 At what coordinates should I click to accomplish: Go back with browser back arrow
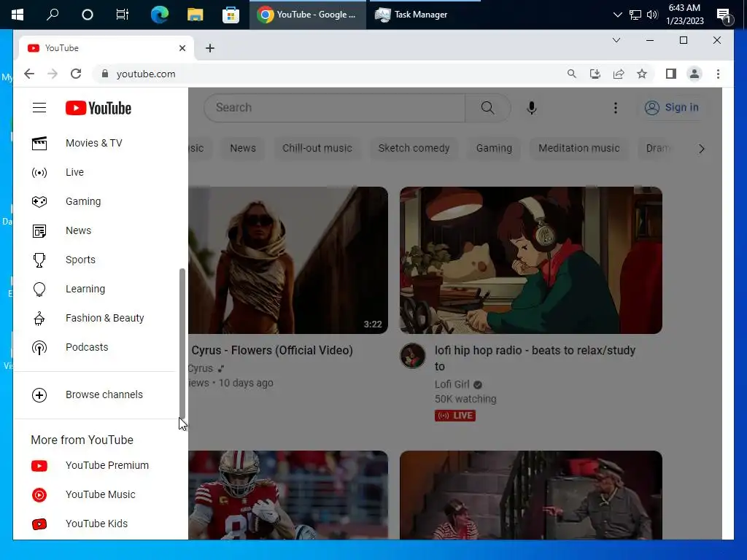pos(29,74)
